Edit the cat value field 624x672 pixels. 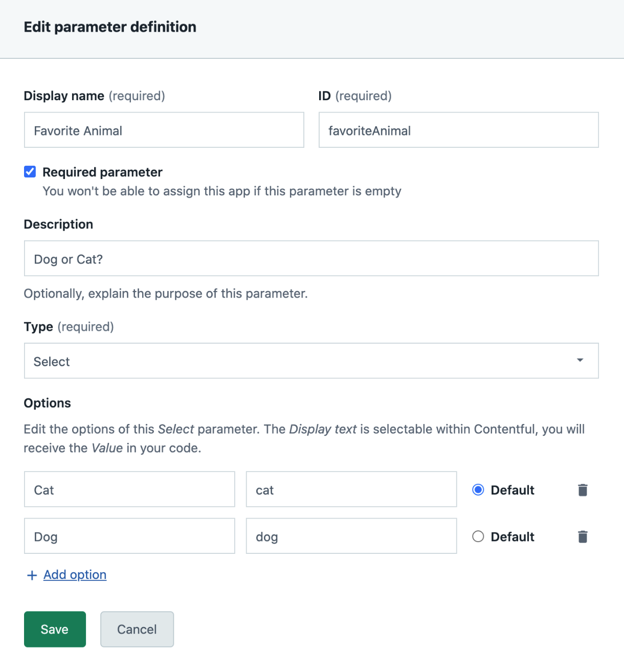click(351, 489)
